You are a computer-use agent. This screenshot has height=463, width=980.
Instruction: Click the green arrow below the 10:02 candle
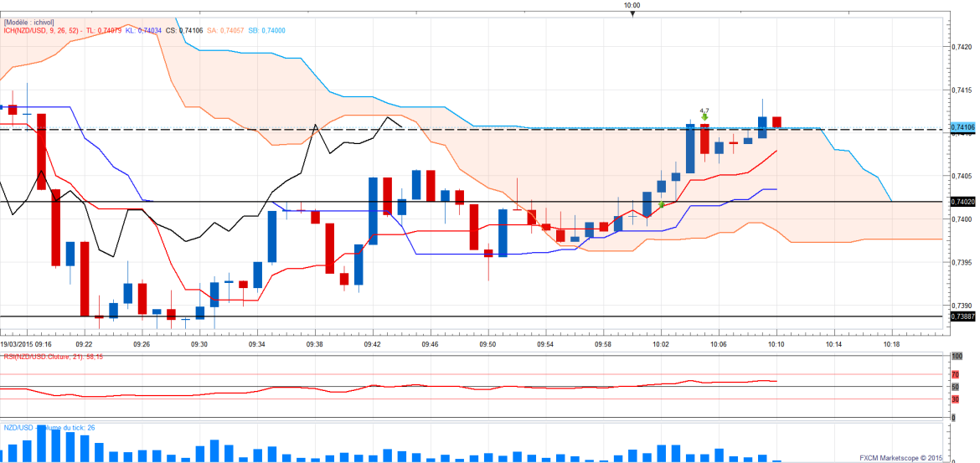661,203
